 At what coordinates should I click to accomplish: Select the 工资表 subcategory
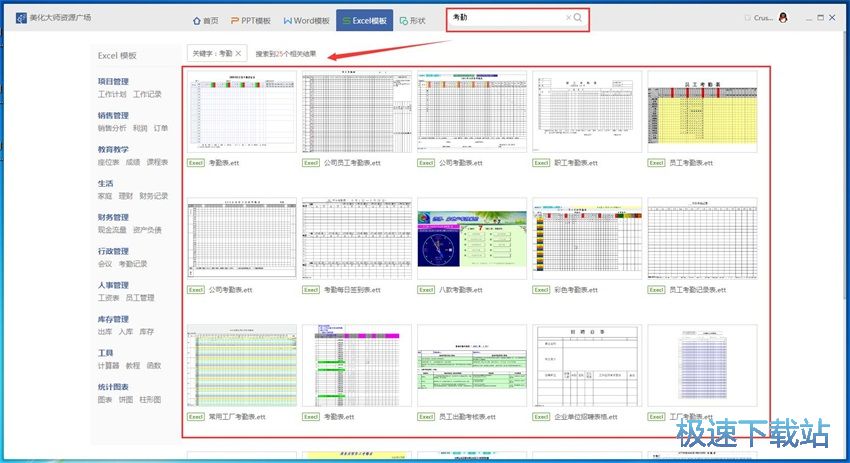tap(108, 298)
